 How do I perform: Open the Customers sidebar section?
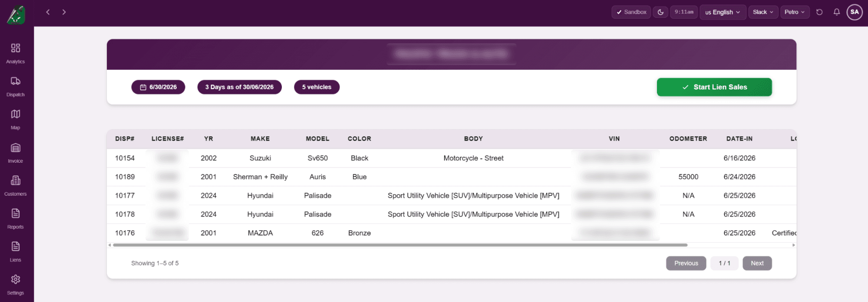click(16, 186)
